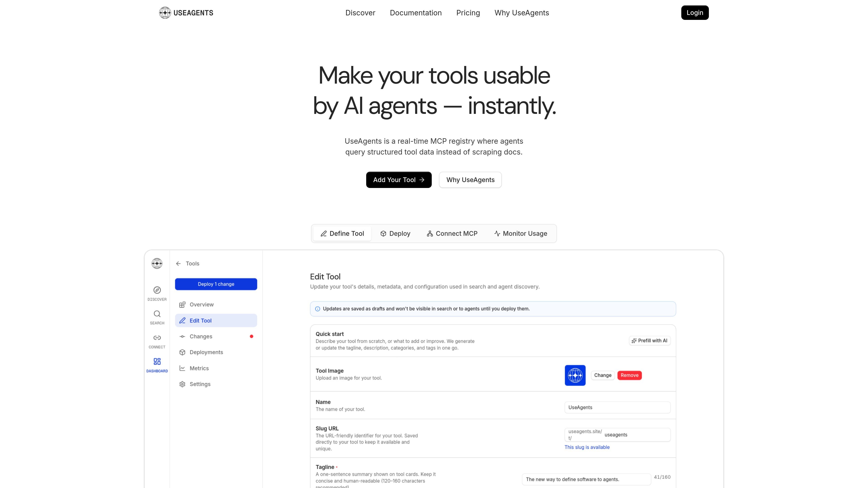
Task: Select the Search magnifier icon in sidebar
Action: click(x=157, y=314)
